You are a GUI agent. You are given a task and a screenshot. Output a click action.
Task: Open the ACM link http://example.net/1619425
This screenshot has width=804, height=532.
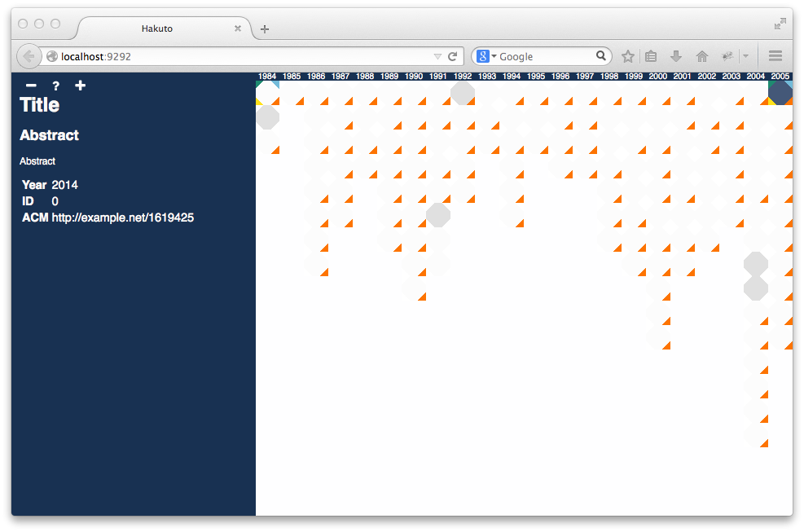coord(122,218)
